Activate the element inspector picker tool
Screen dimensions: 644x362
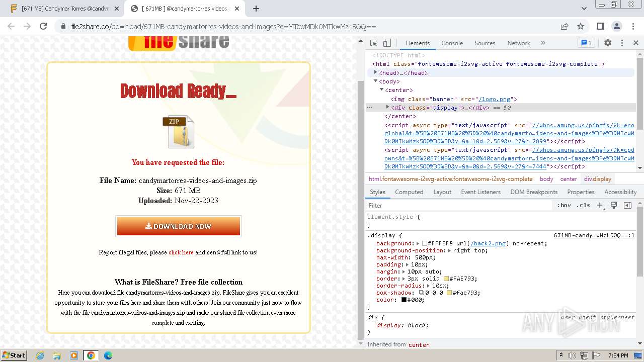[373, 43]
